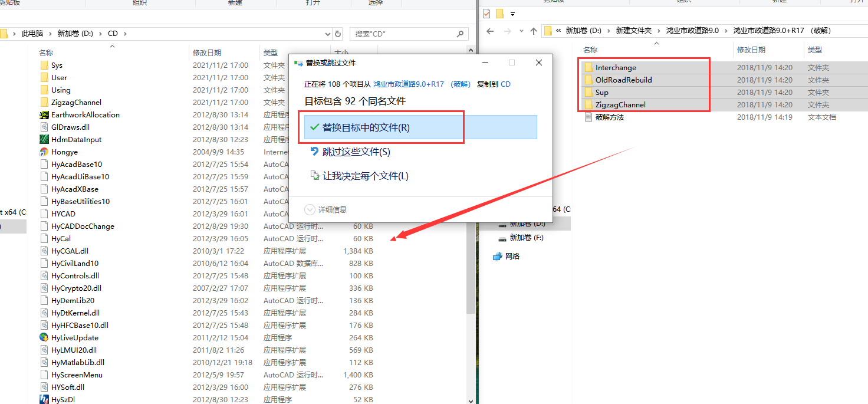This screenshot has width=868, height=404.
Task: Select the HyDtKernel.dll file name
Action: [x=75, y=313]
